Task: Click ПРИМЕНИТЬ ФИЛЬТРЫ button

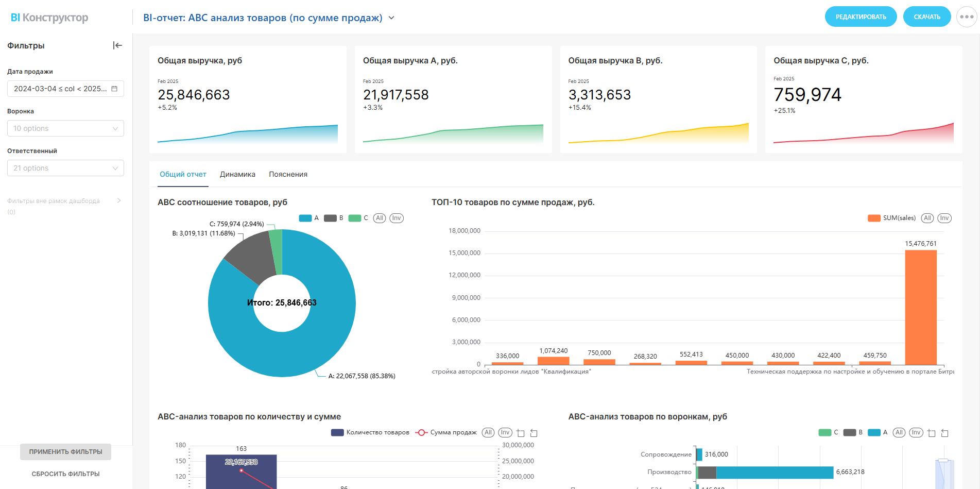Action: [x=65, y=452]
